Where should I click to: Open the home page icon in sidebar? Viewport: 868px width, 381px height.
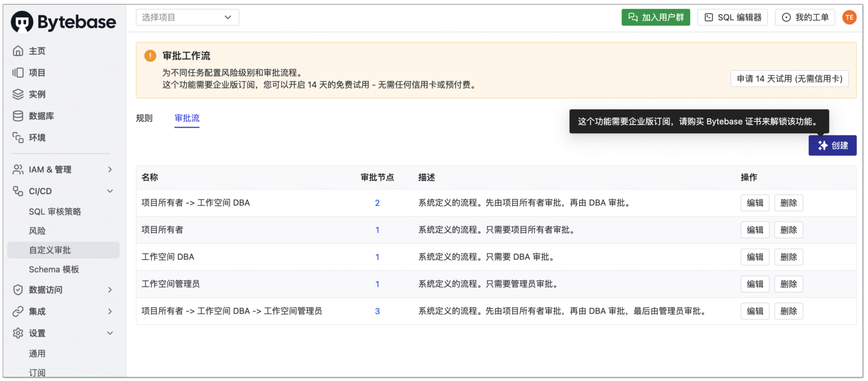[x=18, y=51]
